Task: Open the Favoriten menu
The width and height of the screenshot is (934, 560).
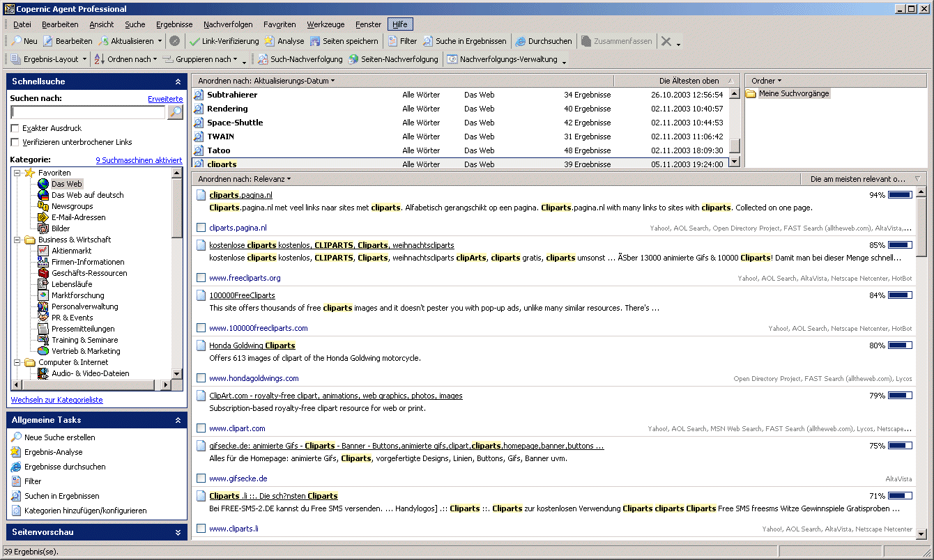Action: (280, 24)
